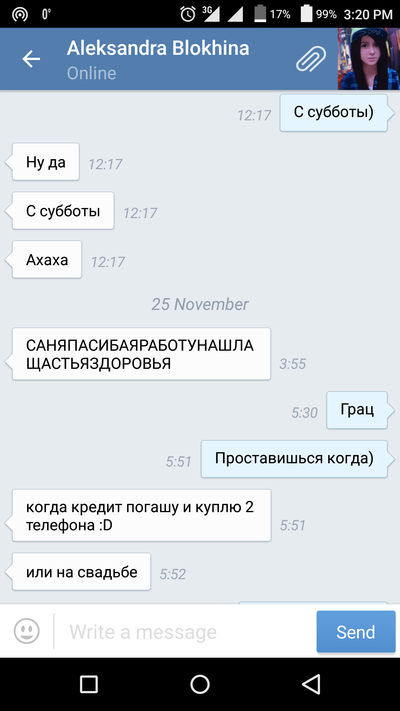Select the 'Ахаха' message bubble

click(47, 259)
